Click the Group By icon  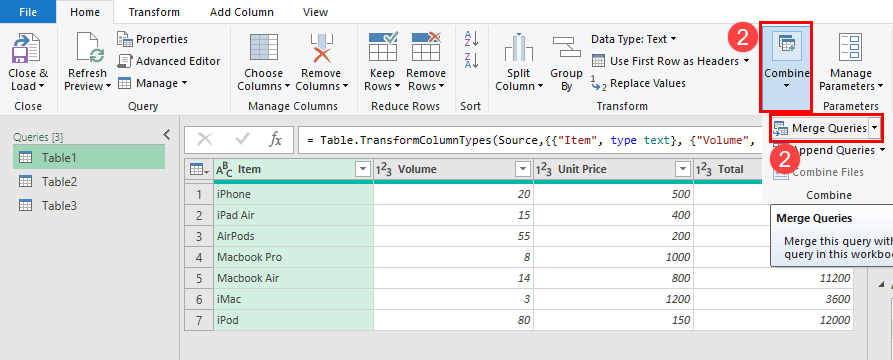[x=566, y=48]
